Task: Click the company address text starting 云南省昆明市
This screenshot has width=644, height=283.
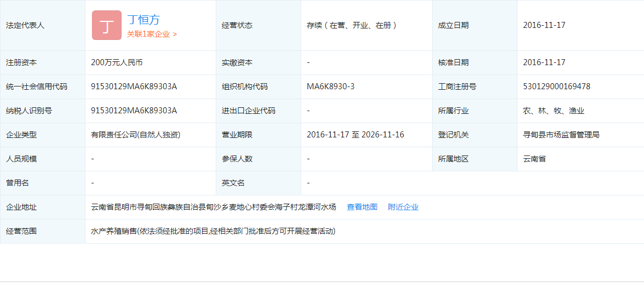Action: click(213, 207)
